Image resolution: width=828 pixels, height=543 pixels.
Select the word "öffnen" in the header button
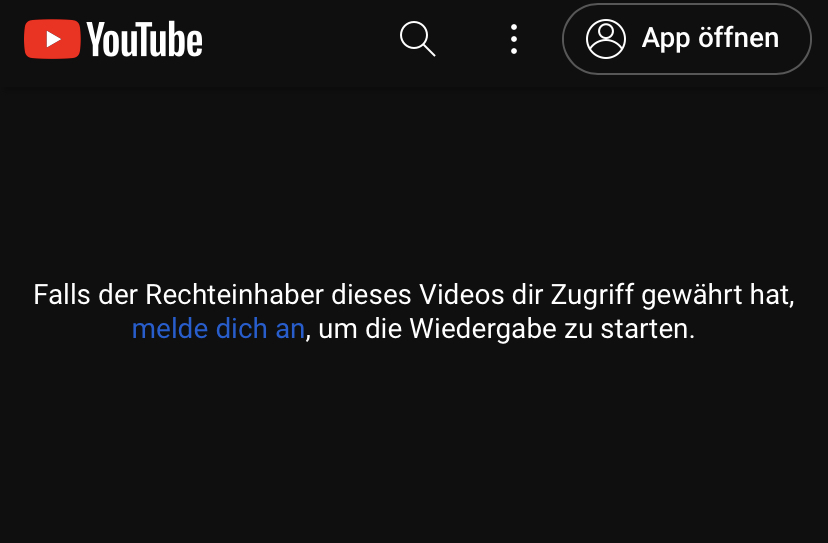coord(738,38)
